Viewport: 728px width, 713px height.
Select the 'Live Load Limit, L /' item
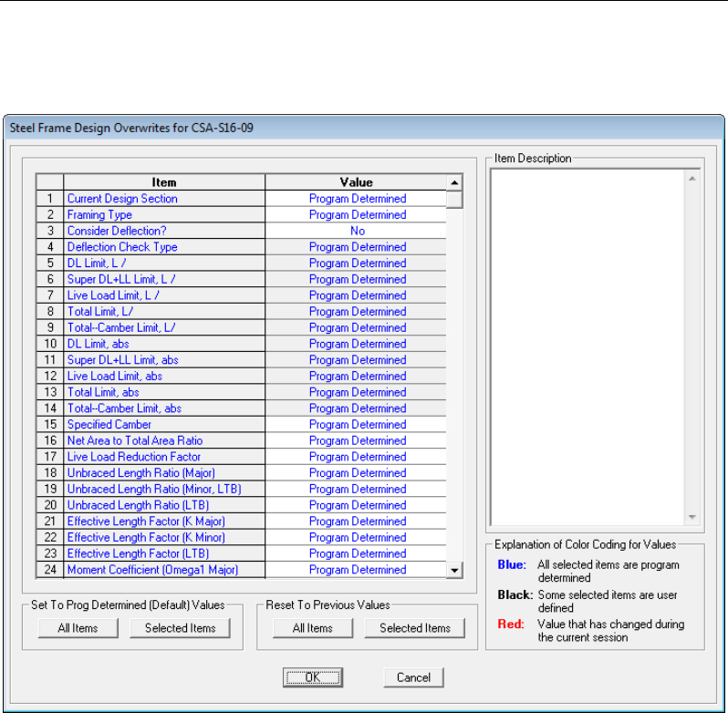pos(164,295)
